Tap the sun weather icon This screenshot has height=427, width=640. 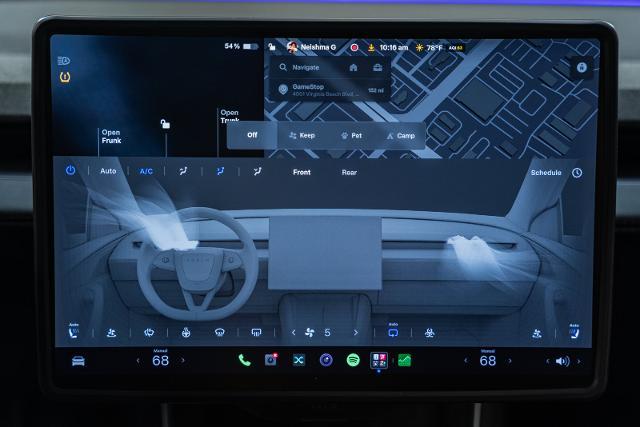pos(419,48)
